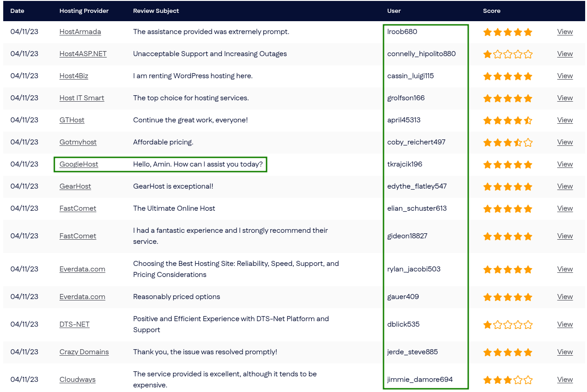Click the one-star rating for DTS-NET
Screen dimensions: 587x392
coord(508,325)
